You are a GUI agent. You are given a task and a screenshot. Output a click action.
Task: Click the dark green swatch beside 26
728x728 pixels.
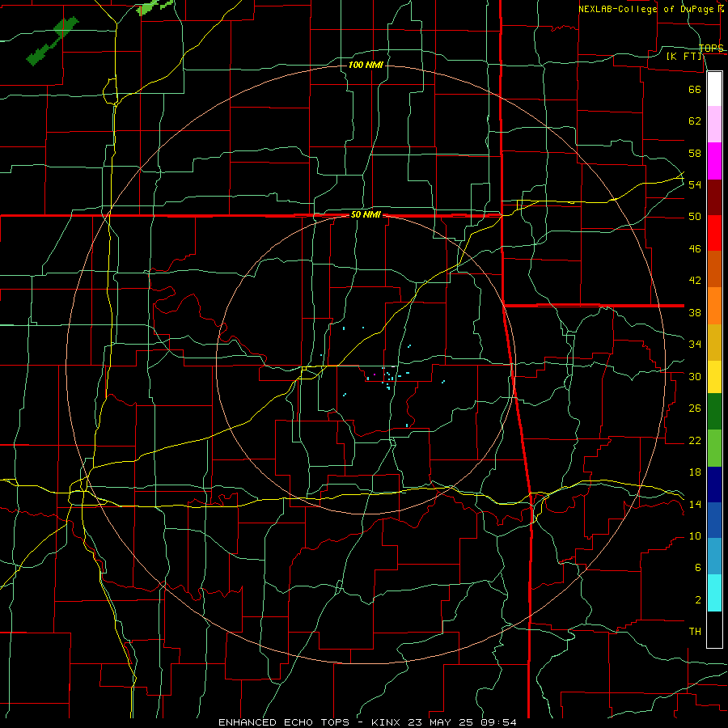714,412
